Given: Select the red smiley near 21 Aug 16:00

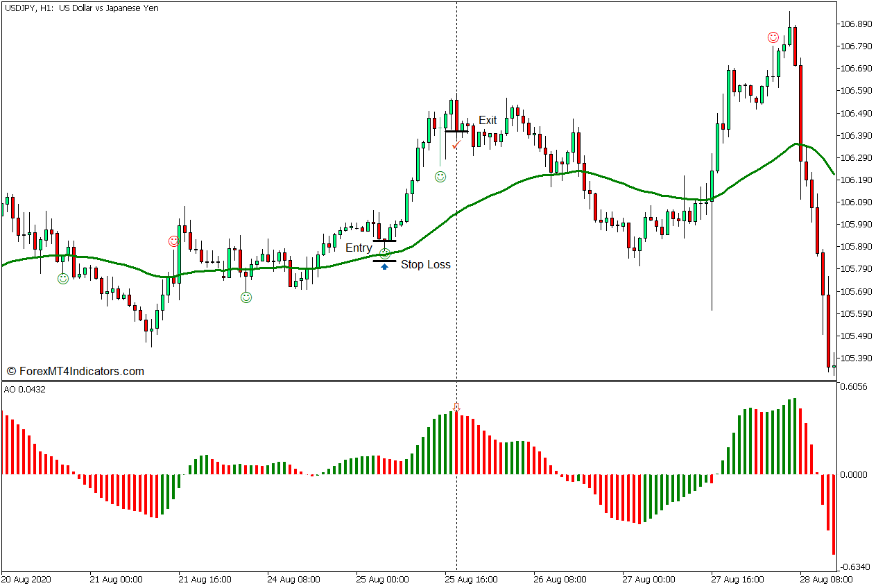Looking at the screenshot, I should point(173,241).
